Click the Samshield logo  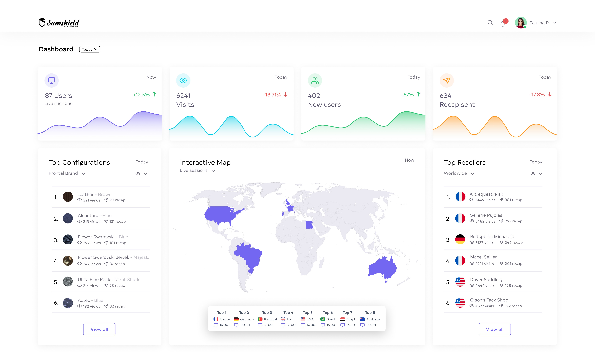tap(59, 22)
